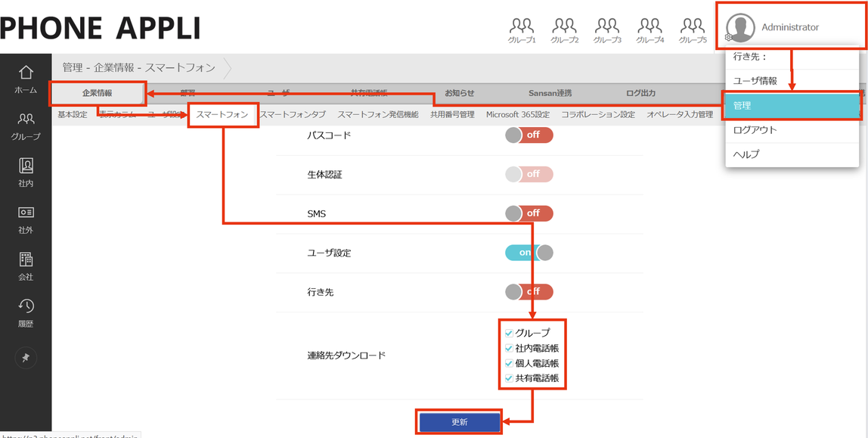The height and width of the screenshot is (438, 868).
Task: Open the スマートフォン発信機能 sub-tab
Action: coord(378,115)
